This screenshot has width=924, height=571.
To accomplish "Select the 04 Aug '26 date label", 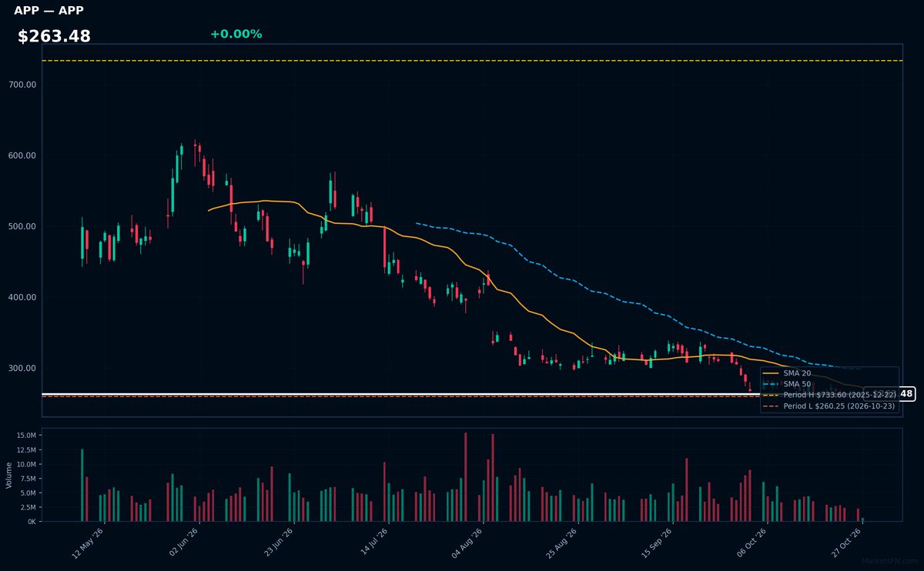I will [x=468, y=544].
